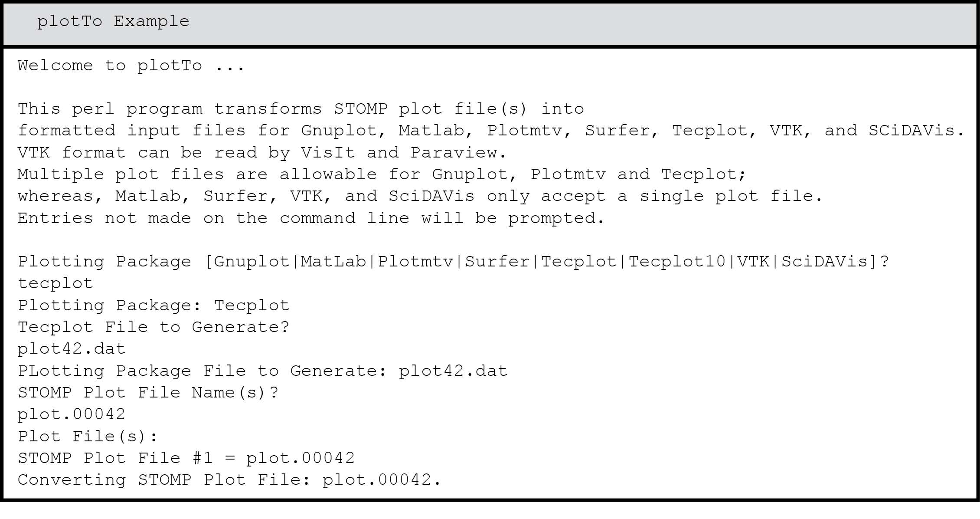Click 'STOMP Plot File #1 = plot.00042' line
This screenshot has width=980, height=519.
tap(186, 458)
